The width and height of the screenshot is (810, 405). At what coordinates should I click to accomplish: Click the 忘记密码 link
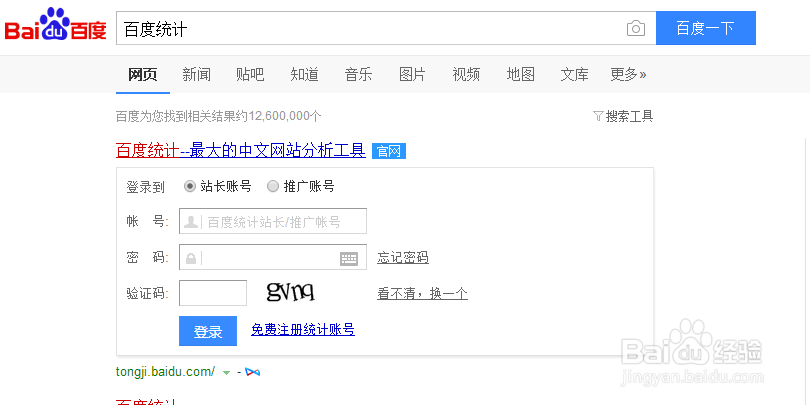tap(403, 257)
